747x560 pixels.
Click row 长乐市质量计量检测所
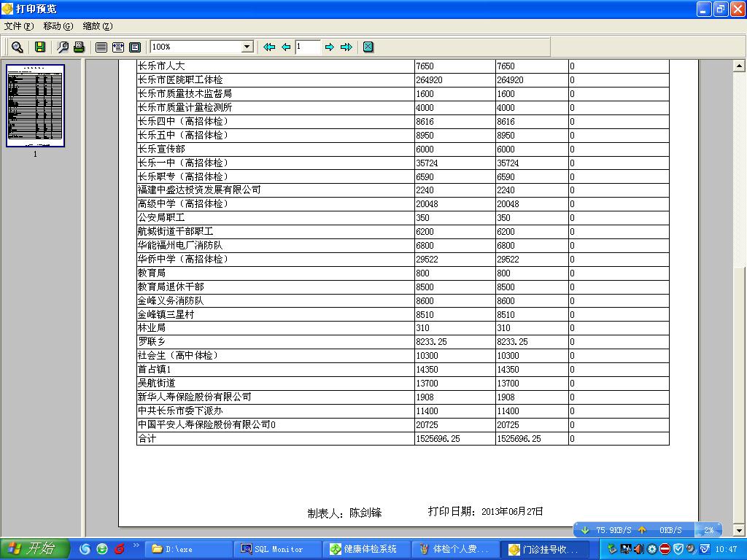click(403, 108)
